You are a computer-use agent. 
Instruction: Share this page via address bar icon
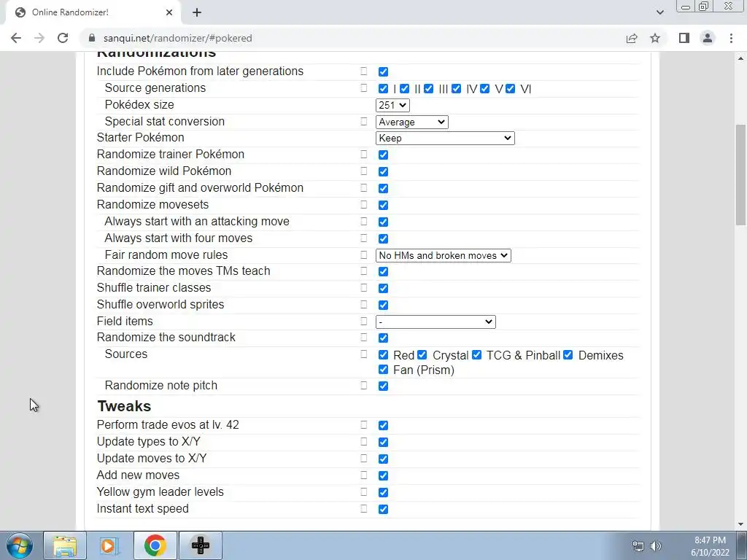point(632,38)
